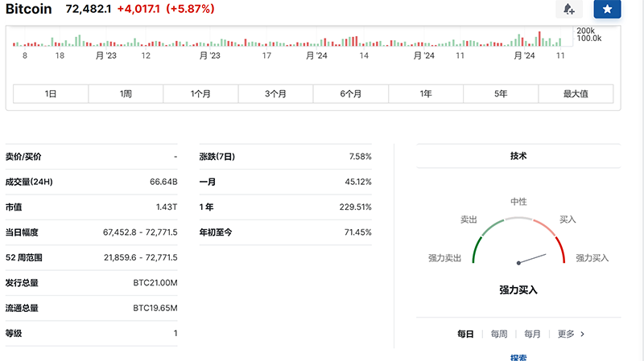Click the 当日幅度 range value

140,232
